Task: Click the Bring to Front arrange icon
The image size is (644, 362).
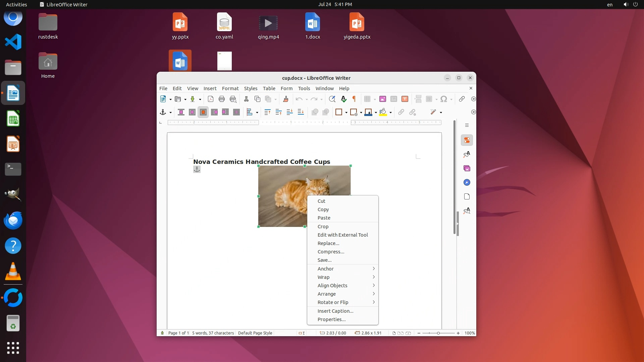Action: click(267, 112)
